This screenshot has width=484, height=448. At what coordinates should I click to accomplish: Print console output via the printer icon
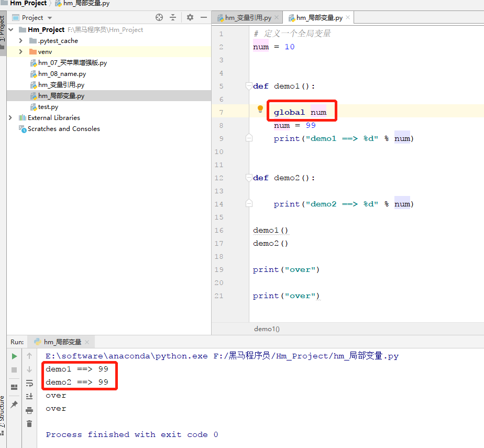pos(30,411)
